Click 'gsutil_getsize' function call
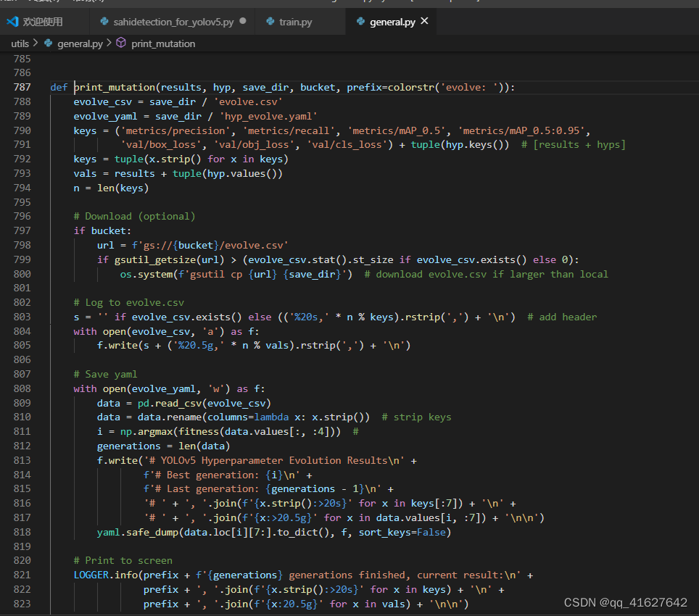699x616 pixels. (x=155, y=259)
